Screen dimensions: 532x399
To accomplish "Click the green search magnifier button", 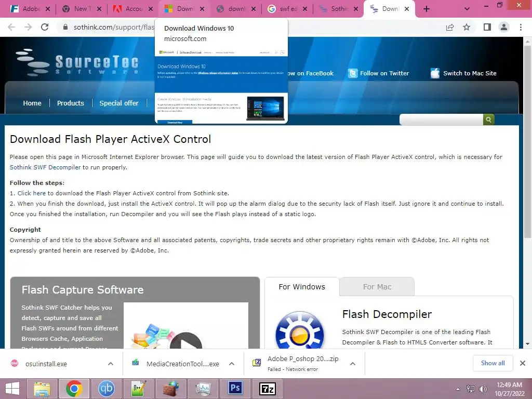I will pyautogui.click(x=488, y=119).
